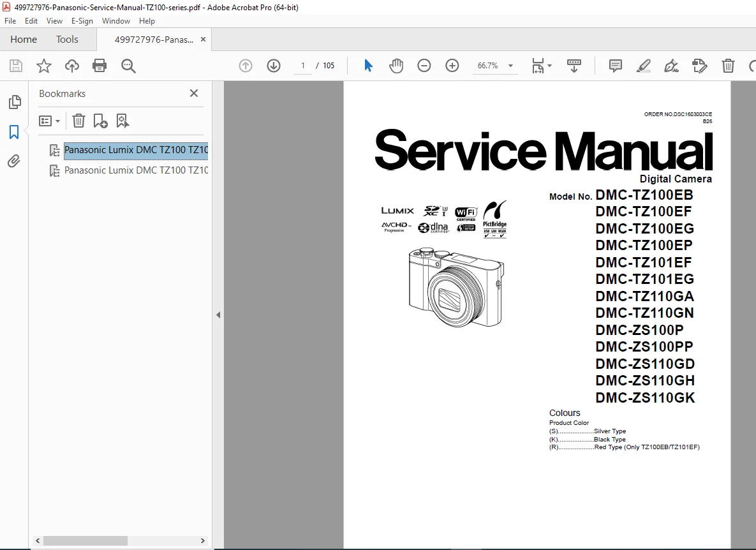Click the camera illustration on page
The height and width of the screenshot is (550, 756).
coord(457,287)
